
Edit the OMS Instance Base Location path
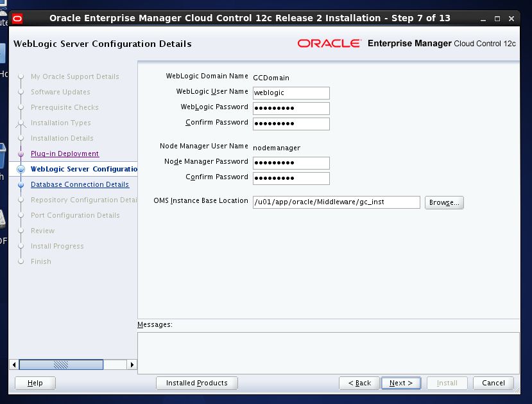point(336,202)
